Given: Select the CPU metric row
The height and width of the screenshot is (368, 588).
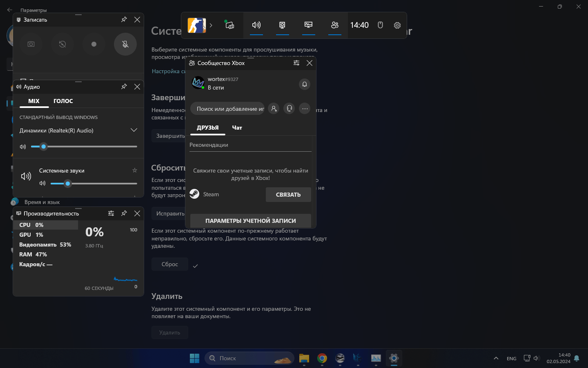Looking at the screenshot, I should 46,225.
